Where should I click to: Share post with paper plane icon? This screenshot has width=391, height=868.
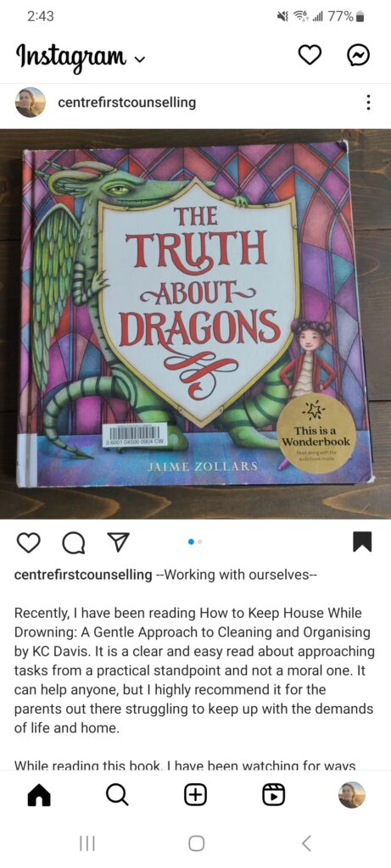click(x=118, y=542)
